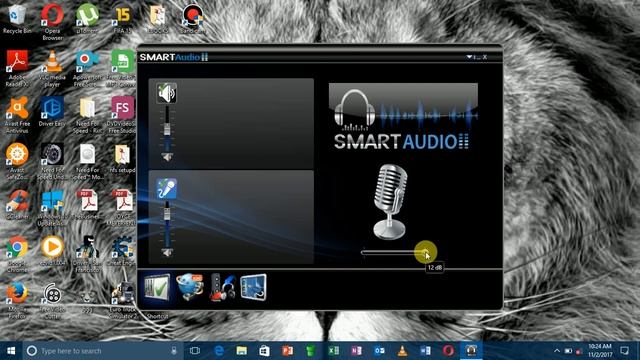This screenshot has height=360, width=640.
Task: Open the taskbar clock showing 10:24 AM
Action: coord(600,351)
